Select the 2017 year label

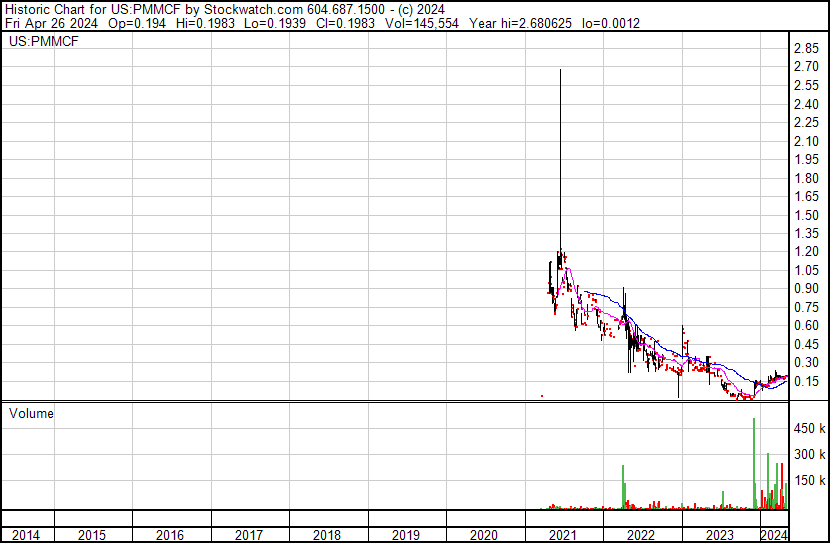tap(249, 536)
